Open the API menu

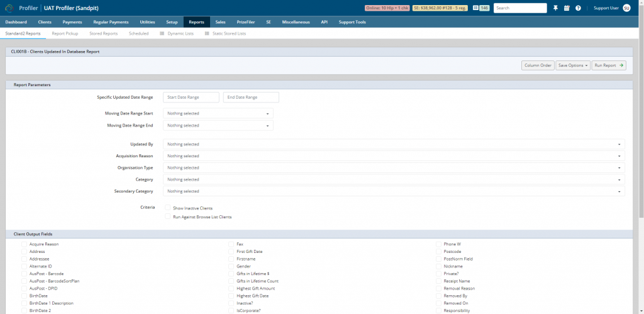coord(325,22)
